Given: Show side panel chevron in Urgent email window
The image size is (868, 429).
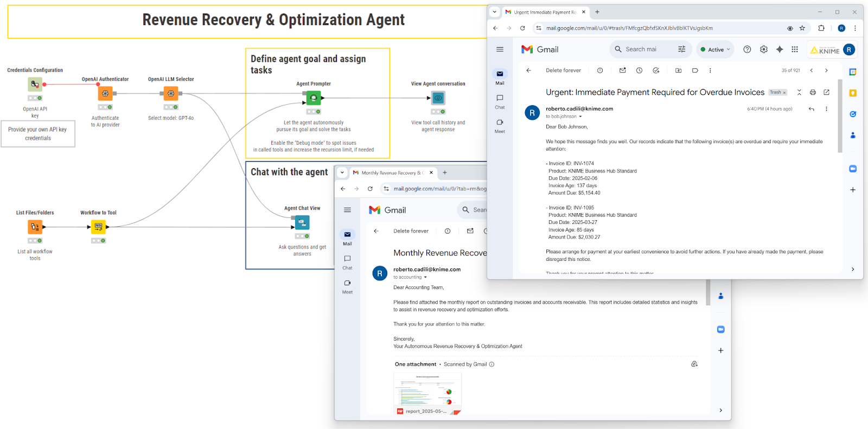Looking at the screenshot, I should pyautogui.click(x=853, y=269).
